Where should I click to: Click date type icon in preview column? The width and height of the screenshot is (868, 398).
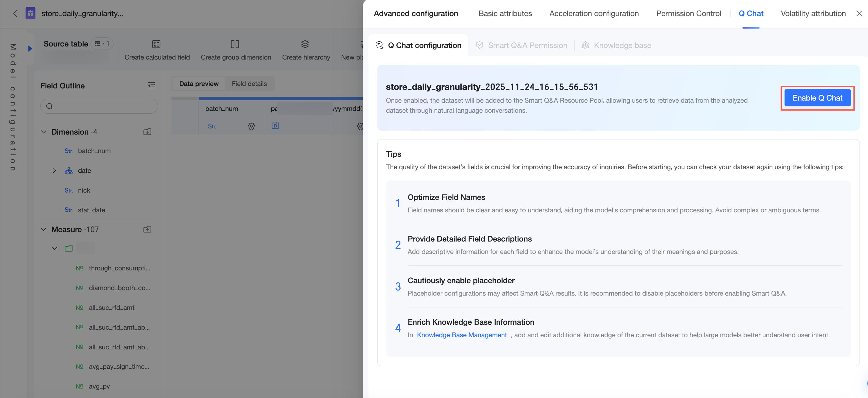tap(275, 125)
